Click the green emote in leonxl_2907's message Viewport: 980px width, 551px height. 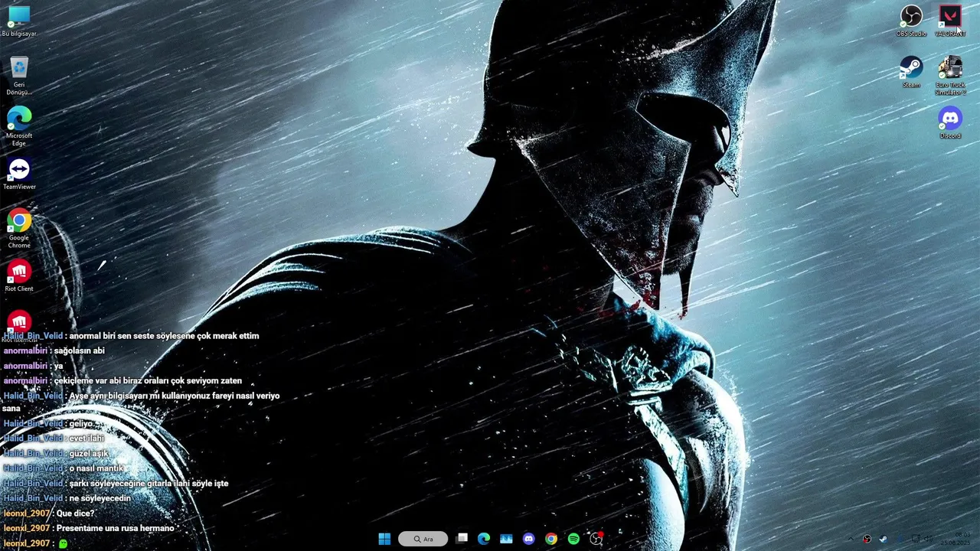pos(63,543)
